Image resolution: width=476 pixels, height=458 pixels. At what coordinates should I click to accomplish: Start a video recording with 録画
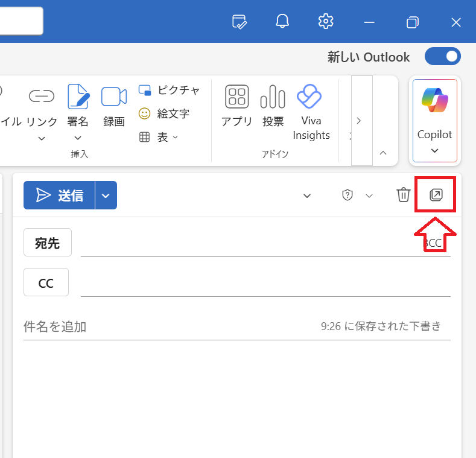[114, 106]
